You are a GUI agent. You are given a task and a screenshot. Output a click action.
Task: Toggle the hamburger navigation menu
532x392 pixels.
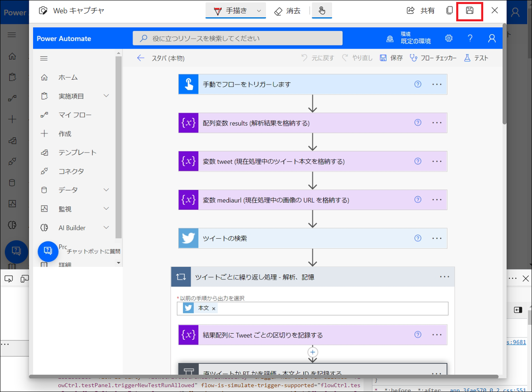click(x=44, y=58)
